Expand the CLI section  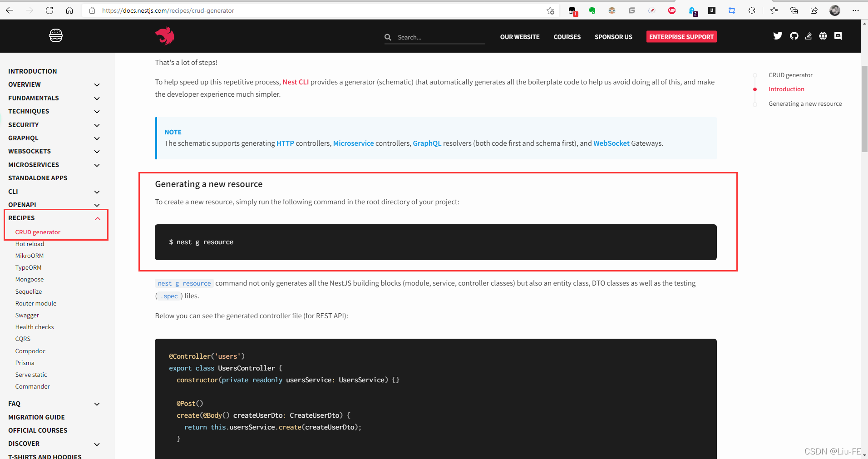pyautogui.click(x=97, y=192)
